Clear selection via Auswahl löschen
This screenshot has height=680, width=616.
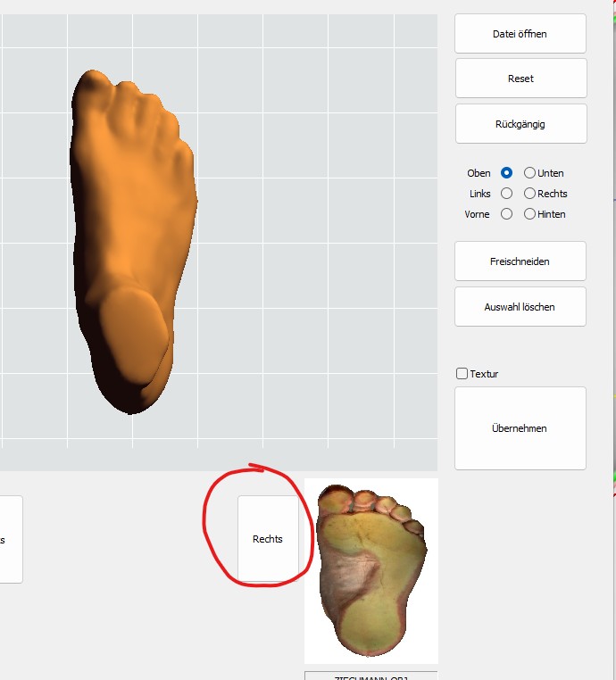pyautogui.click(x=520, y=307)
